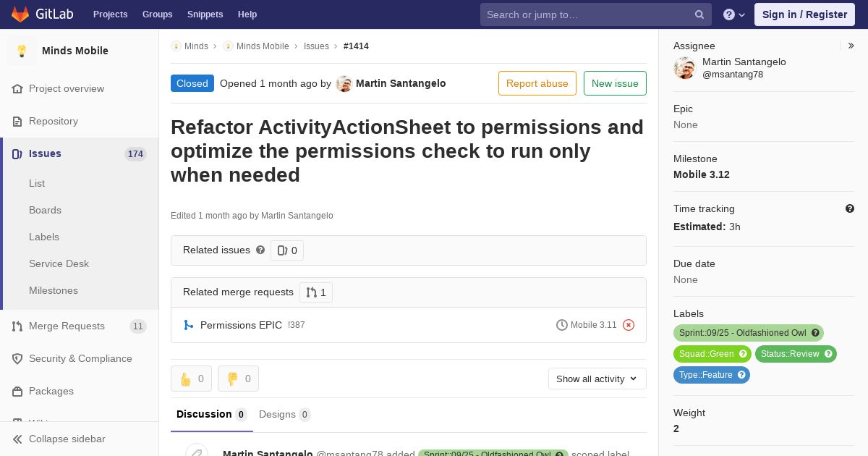The width and height of the screenshot is (868, 456).
Task: Click the Related issues help icon
Action: pyautogui.click(x=260, y=250)
